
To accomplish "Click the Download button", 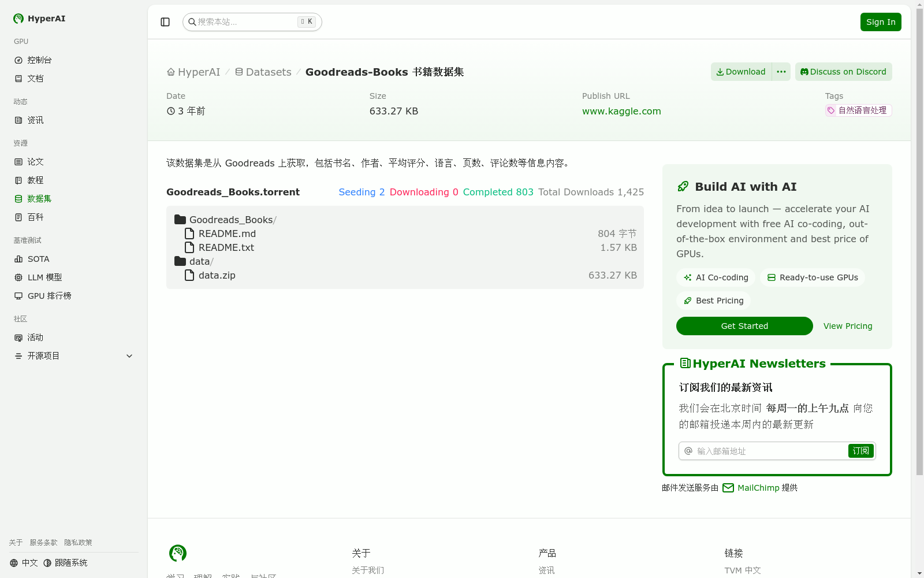I will [742, 72].
